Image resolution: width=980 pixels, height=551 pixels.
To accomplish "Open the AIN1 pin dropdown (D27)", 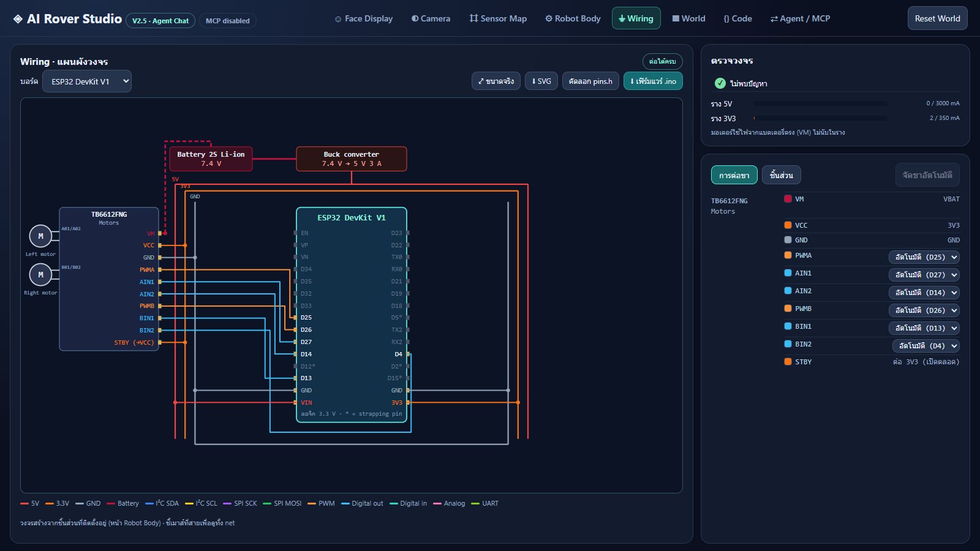I will click(x=924, y=275).
